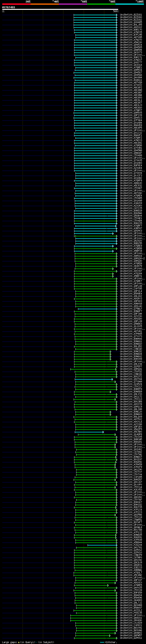Select label UniRef100_C4J9Z9

point(131,623)
